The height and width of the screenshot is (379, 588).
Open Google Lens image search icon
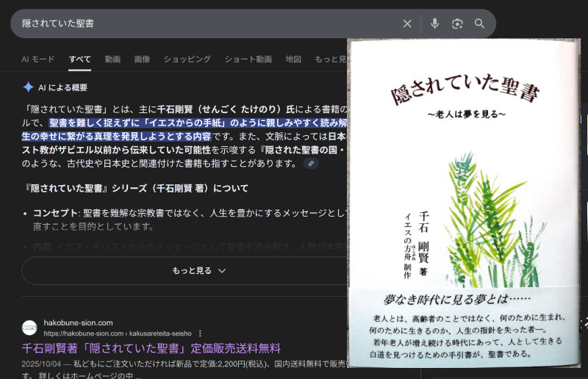click(457, 24)
